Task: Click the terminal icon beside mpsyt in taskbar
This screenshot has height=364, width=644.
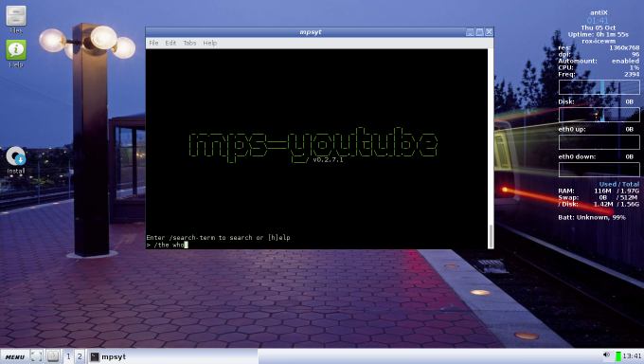Action: (95, 356)
